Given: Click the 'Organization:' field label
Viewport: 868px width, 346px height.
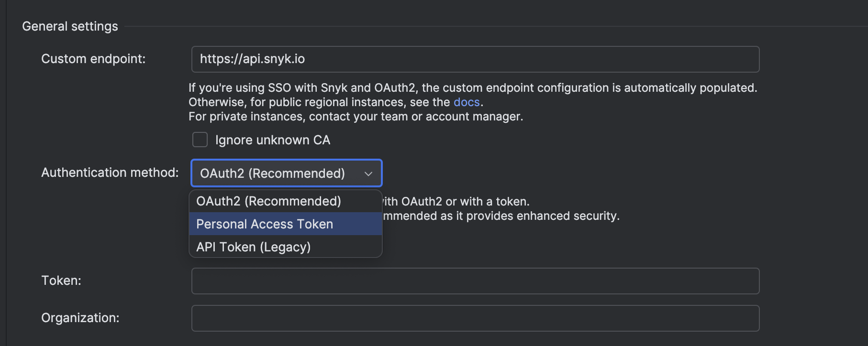Looking at the screenshot, I should point(80,318).
